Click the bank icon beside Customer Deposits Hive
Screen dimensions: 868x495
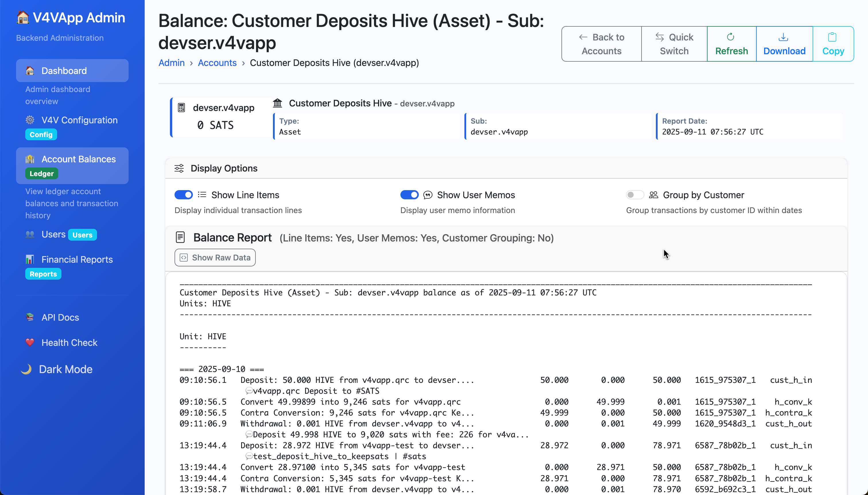(278, 103)
